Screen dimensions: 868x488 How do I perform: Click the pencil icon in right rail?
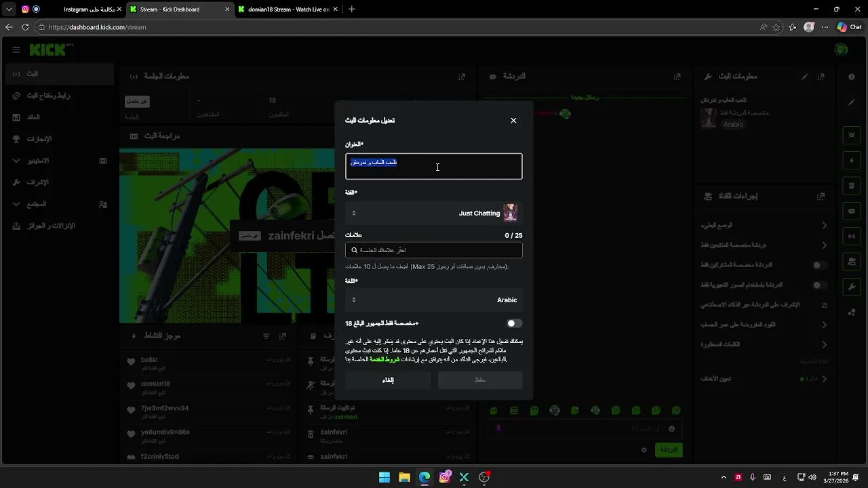[x=852, y=102]
